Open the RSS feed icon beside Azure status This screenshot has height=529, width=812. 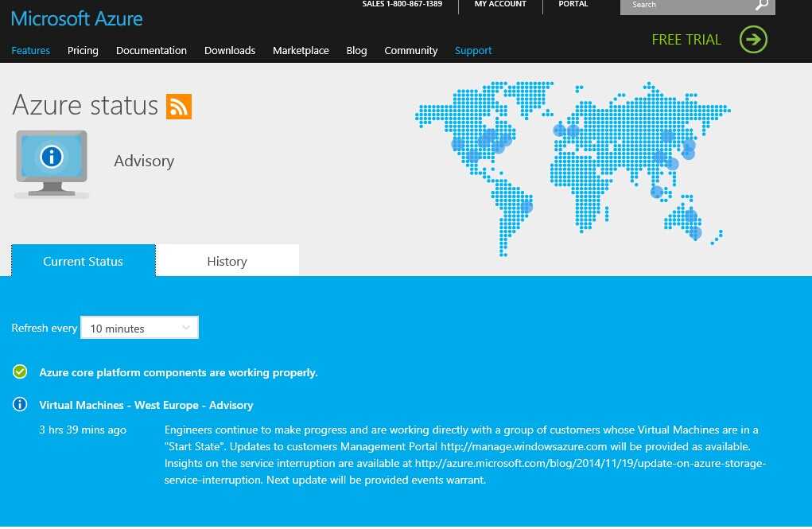coord(179,107)
